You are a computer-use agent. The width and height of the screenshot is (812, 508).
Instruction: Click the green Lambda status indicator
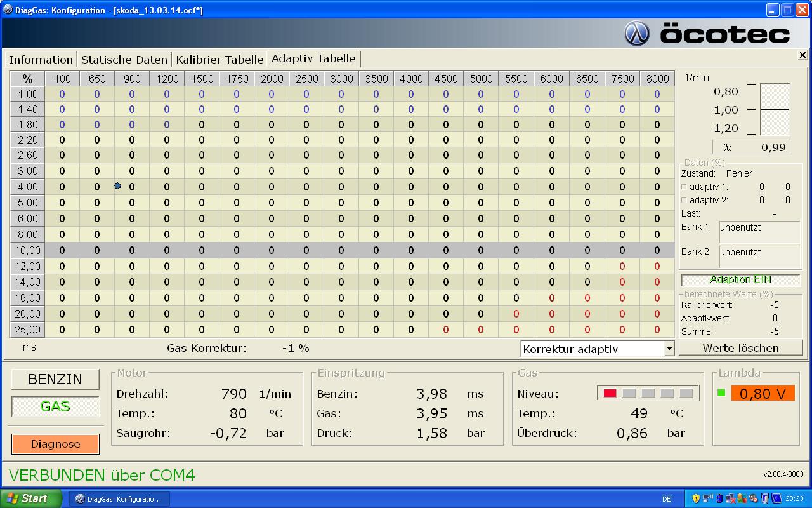pyautogui.click(x=721, y=392)
